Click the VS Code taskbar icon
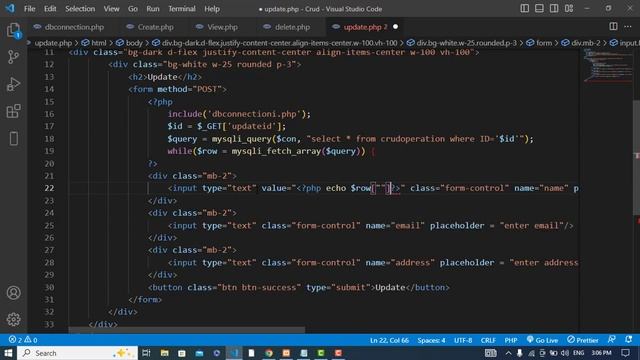This screenshot has height=360, width=640. click(x=234, y=353)
